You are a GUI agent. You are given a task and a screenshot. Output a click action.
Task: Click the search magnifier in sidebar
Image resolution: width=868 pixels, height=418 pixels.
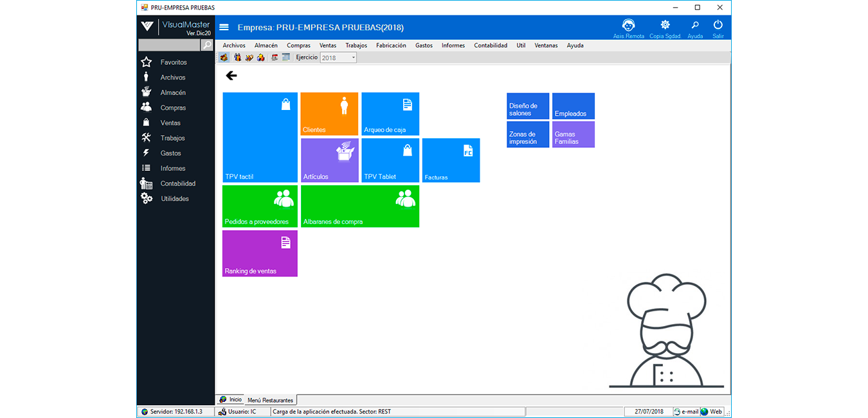207,45
